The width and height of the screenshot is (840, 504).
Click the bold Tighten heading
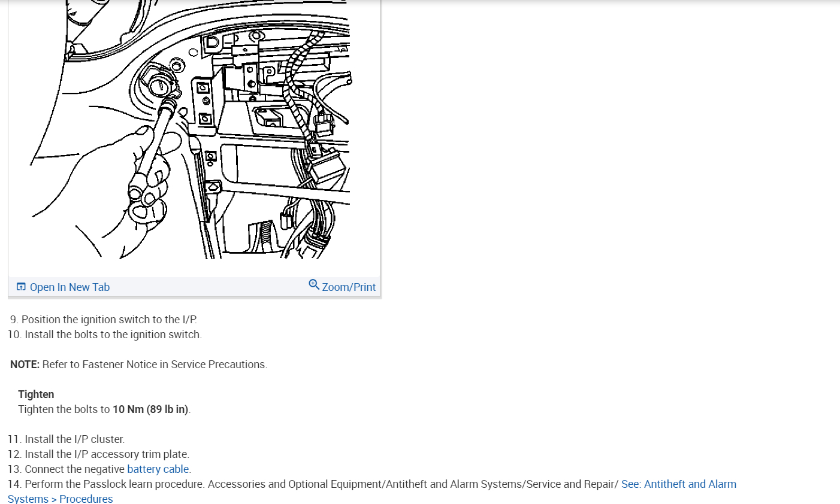[x=36, y=394]
